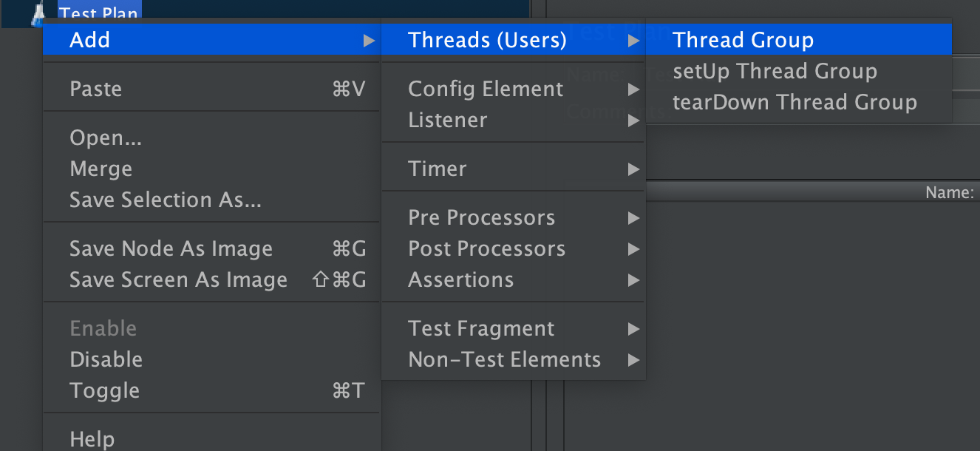Click Save Selection As...

tap(165, 200)
